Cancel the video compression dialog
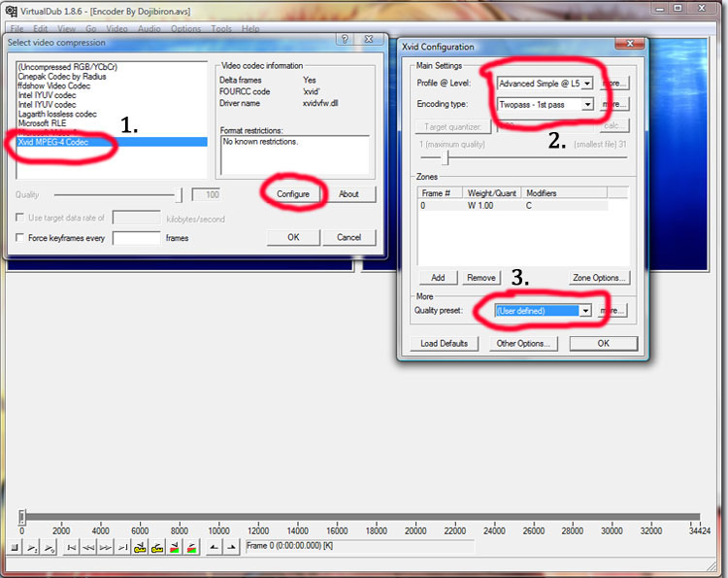Screen dimensions: 728x578 (x=348, y=237)
